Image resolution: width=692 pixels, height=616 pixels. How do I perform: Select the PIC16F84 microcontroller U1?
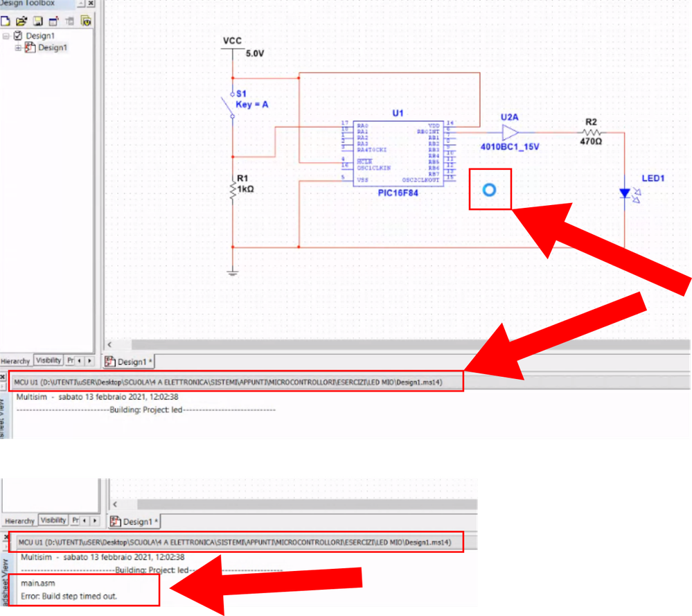tap(398, 153)
